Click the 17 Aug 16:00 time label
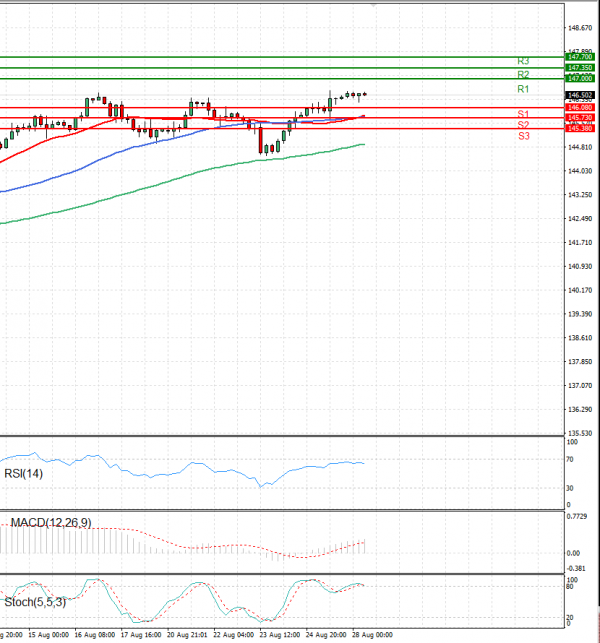Viewport: 600px width, 643px height. coord(141,635)
